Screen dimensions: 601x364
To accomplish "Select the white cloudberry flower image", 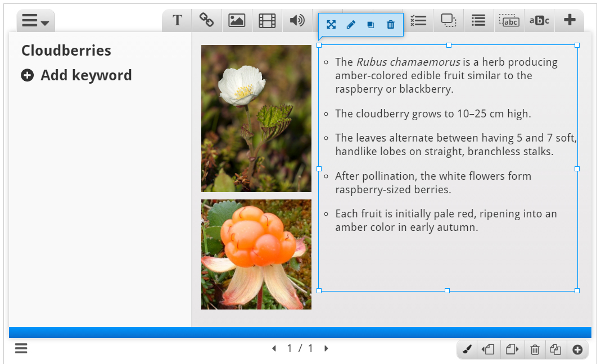I will (256, 119).
